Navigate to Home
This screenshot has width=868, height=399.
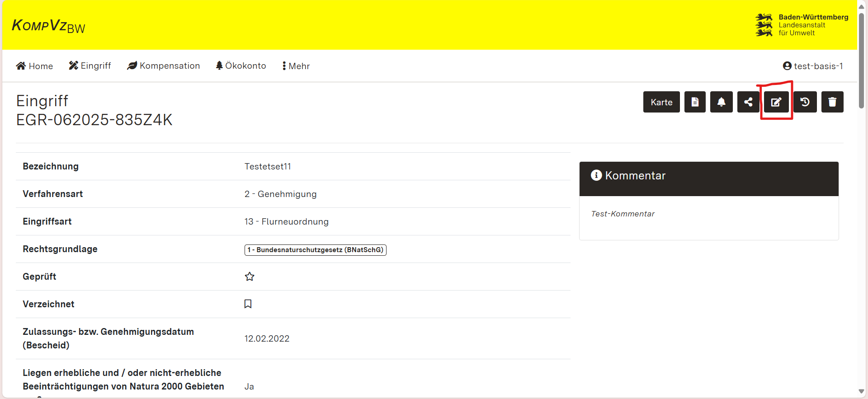[x=34, y=66]
